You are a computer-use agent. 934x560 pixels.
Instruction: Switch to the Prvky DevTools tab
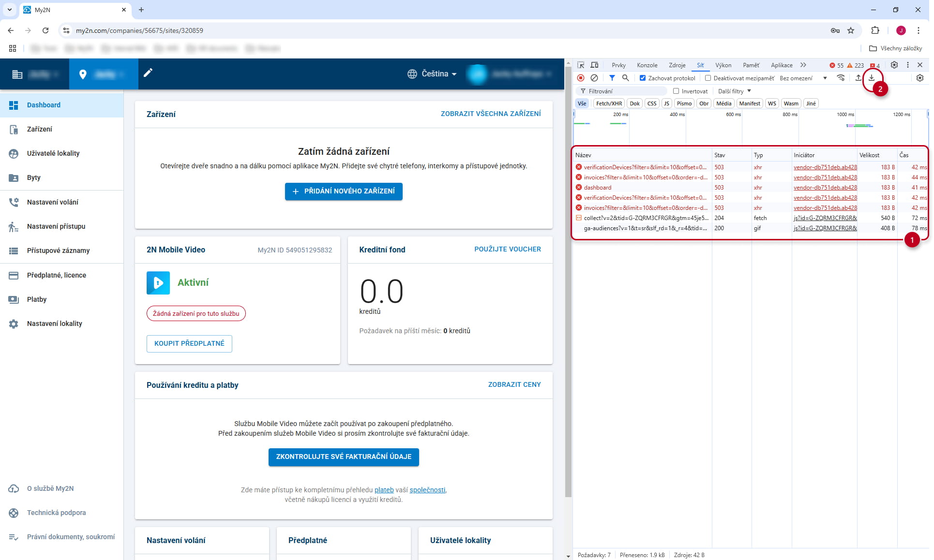tap(618, 65)
